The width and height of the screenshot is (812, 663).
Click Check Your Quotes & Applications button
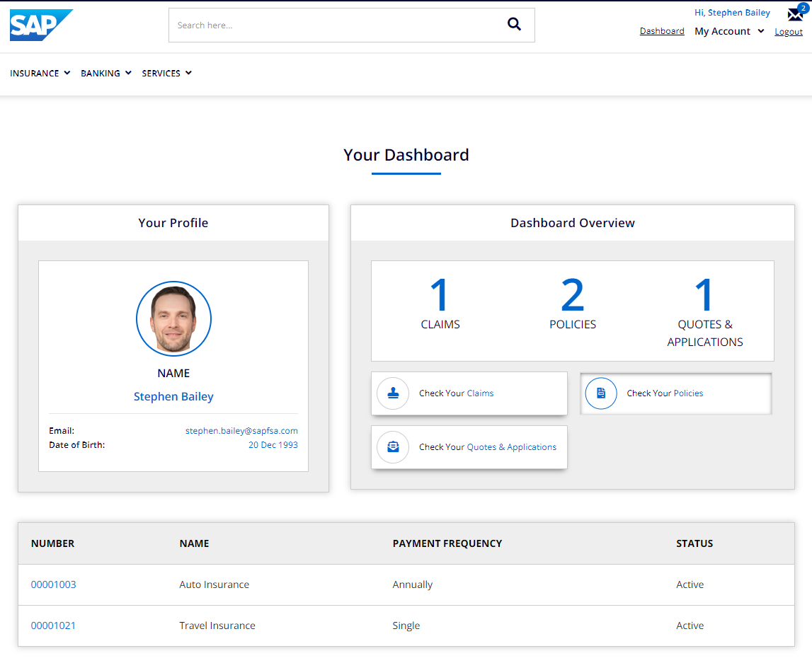(x=469, y=447)
